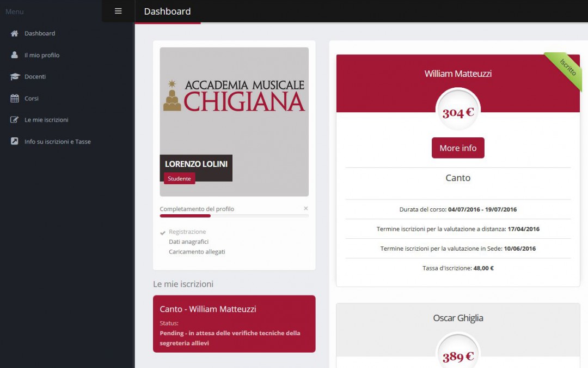
Task: Click the LORENZO LOLINI name label
Action: [x=196, y=164]
